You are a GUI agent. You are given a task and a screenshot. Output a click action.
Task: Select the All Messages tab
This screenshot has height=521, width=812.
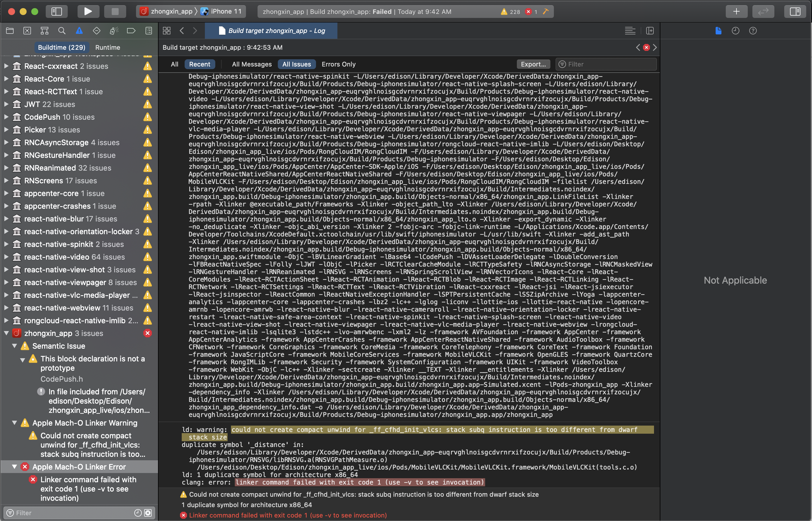coord(251,64)
